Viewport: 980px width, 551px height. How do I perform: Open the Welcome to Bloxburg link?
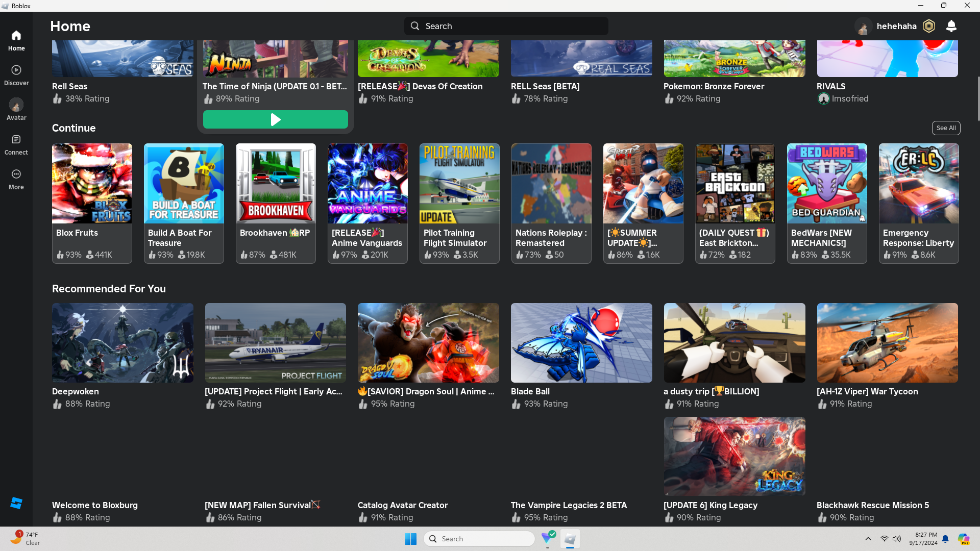pos(95,505)
